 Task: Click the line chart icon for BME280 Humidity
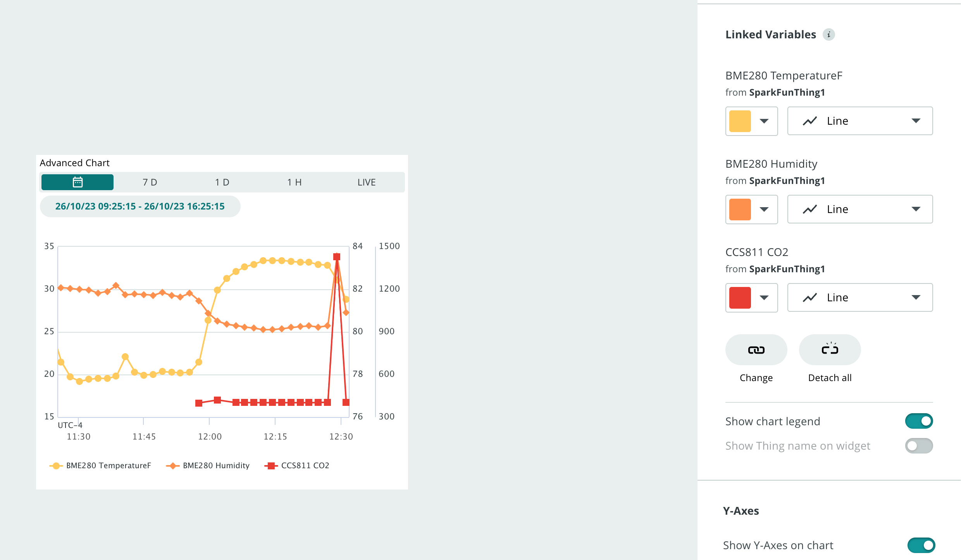(x=811, y=209)
